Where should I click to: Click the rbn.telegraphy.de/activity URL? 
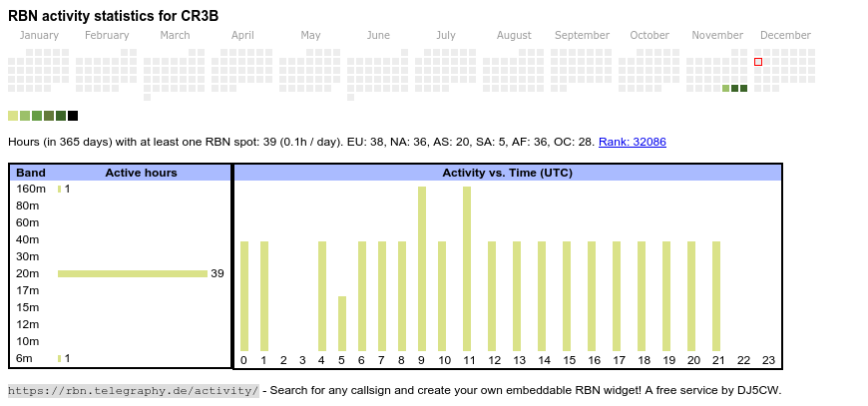point(133,390)
